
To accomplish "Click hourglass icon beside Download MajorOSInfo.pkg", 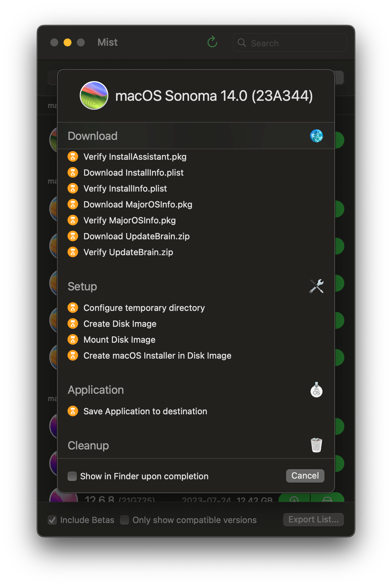I will point(73,204).
